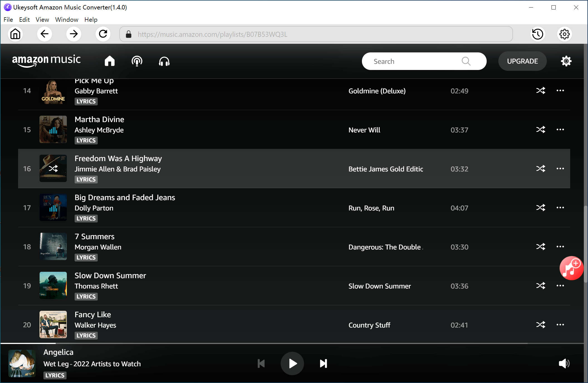The image size is (588, 383).
Task: Click the more options menu for Big Dreams and Faded Jeans
Action: click(560, 208)
